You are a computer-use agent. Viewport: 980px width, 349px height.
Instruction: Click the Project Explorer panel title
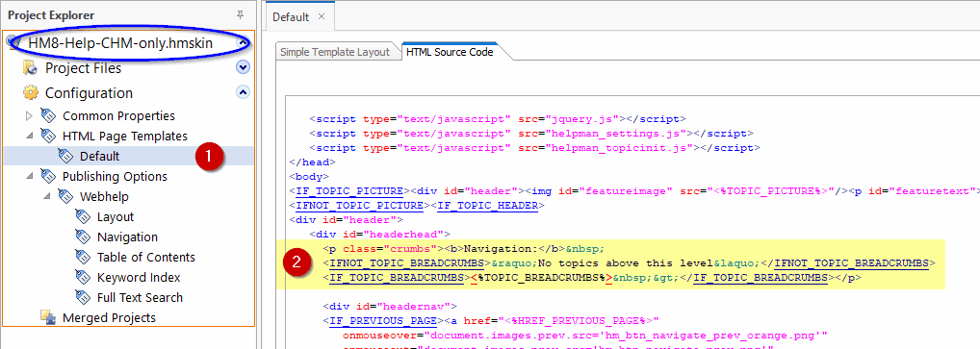[x=51, y=14]
